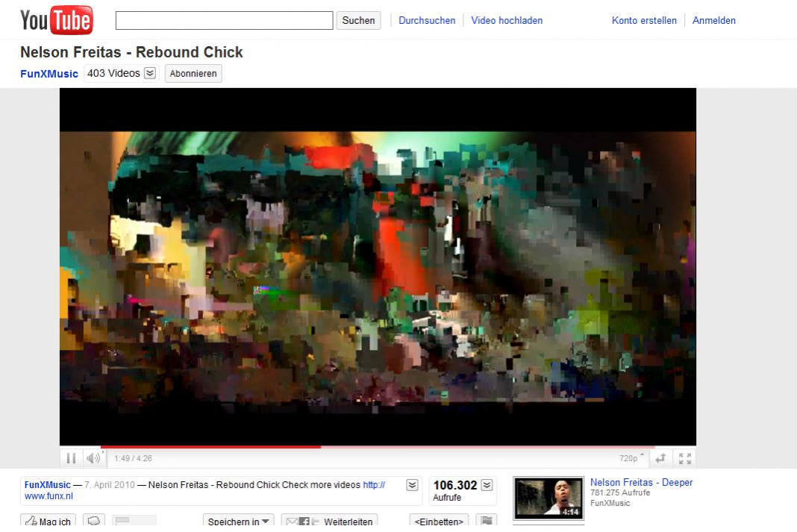Open the FunXMusic link in the description
The image size is (797, 532).
47,485
